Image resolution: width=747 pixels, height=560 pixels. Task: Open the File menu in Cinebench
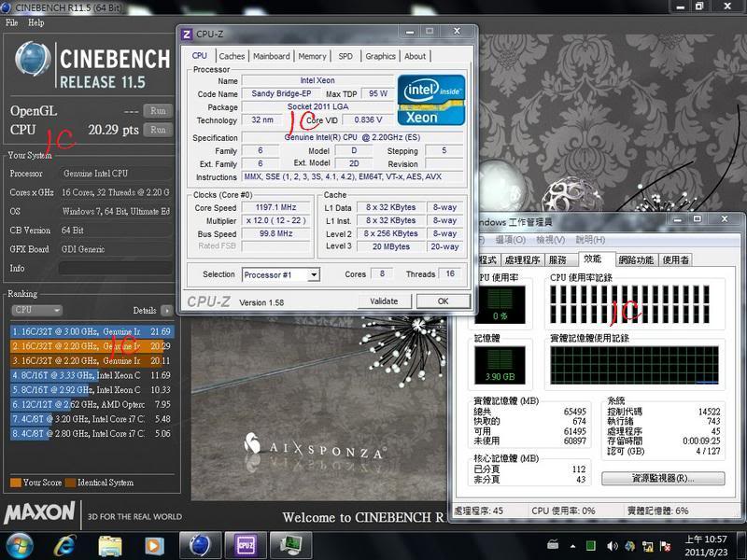coord(12,22)
